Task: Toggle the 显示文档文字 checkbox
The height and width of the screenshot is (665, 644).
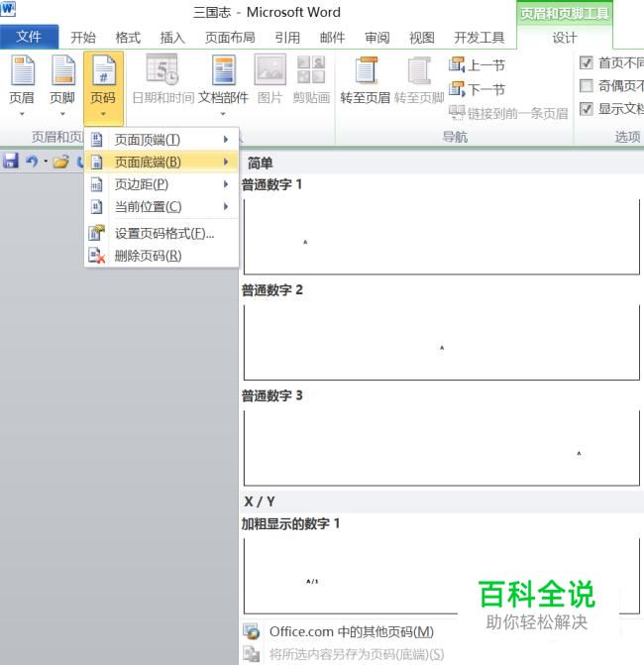Action: pyautogui.click(x=587, y=109)
